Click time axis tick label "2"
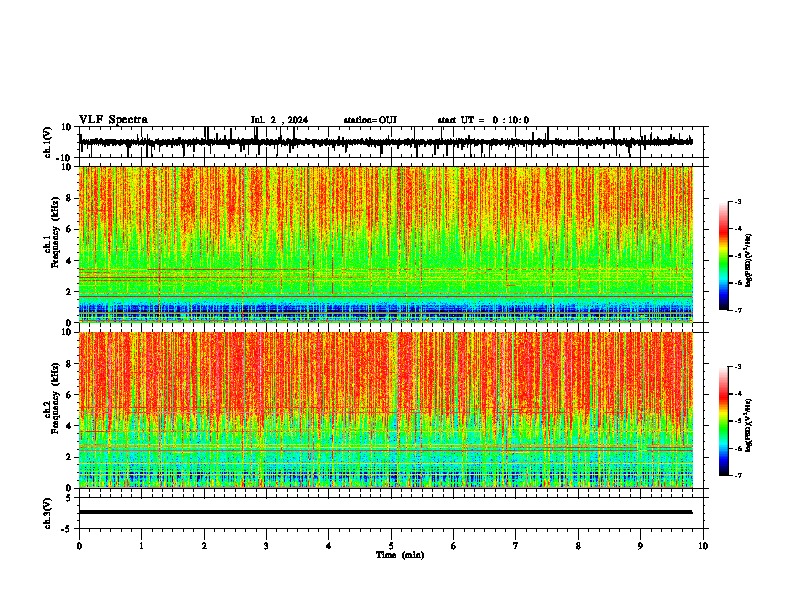The image size is (792, 612). (204, 546)
